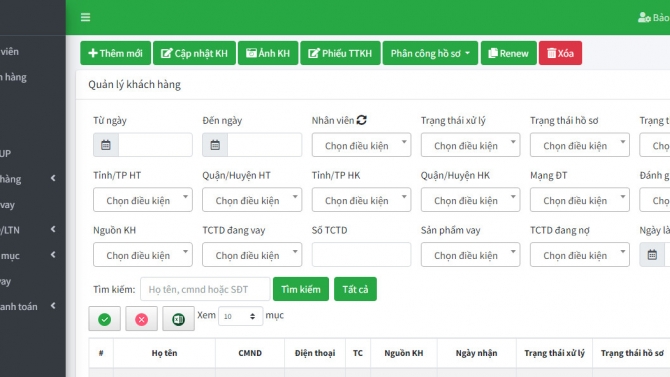Open Trạng thái hồ sơ dropdown
This screenshot has width=670, height=377.
tap(580, 145)
